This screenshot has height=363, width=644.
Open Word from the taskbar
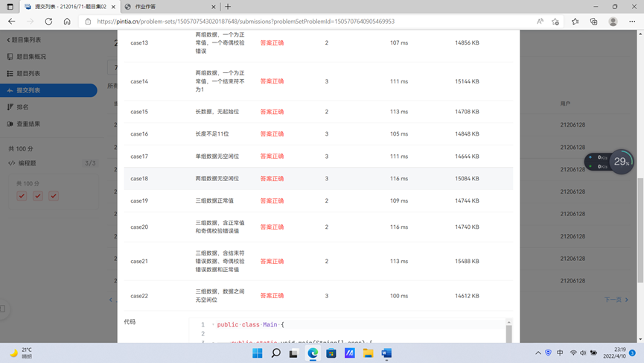coord(386,353)
